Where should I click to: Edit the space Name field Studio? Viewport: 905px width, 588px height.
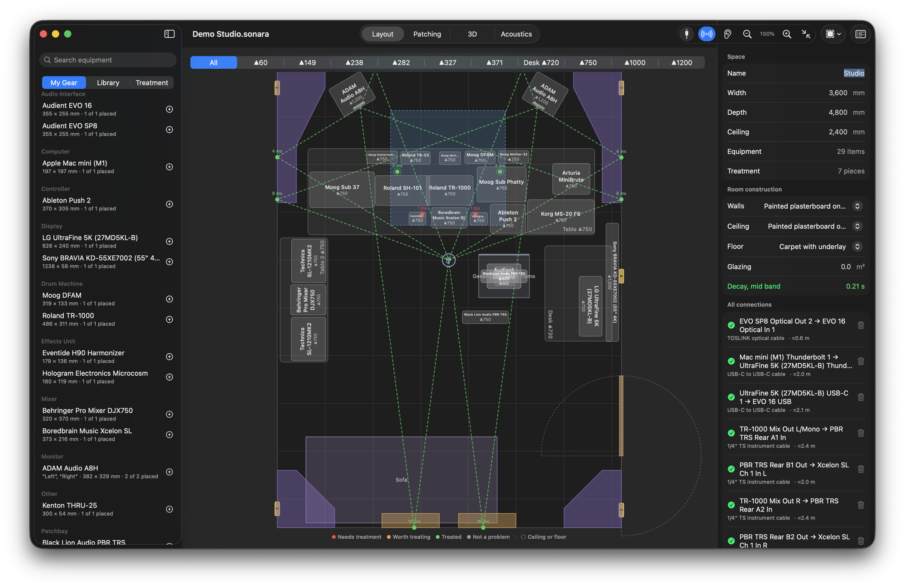pyautogui.click(x=854, y=73)
